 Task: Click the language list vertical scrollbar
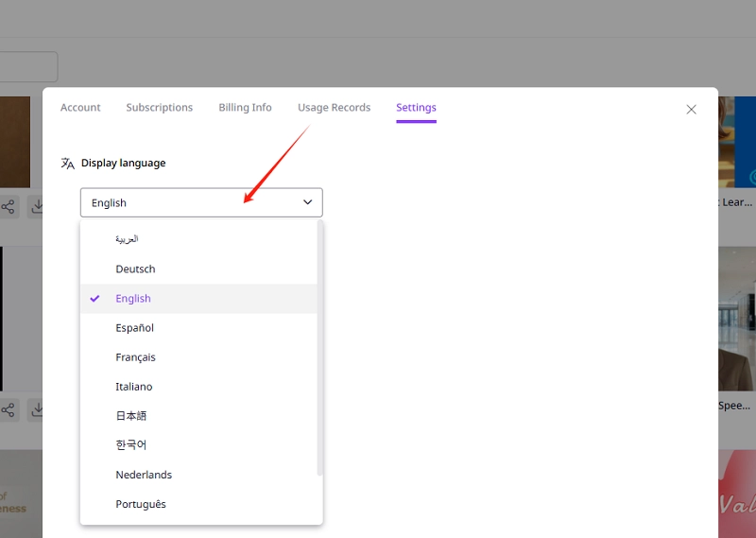click(x=320, y=350)
